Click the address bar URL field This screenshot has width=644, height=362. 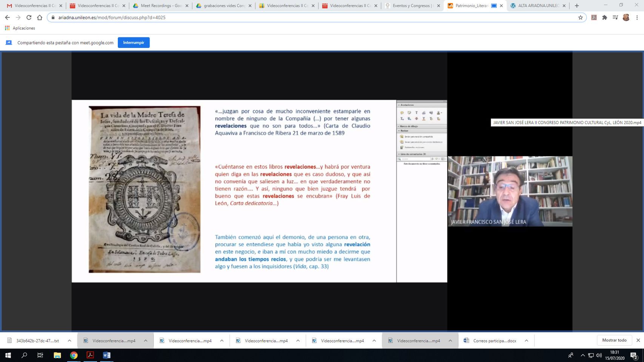(316, 17)
